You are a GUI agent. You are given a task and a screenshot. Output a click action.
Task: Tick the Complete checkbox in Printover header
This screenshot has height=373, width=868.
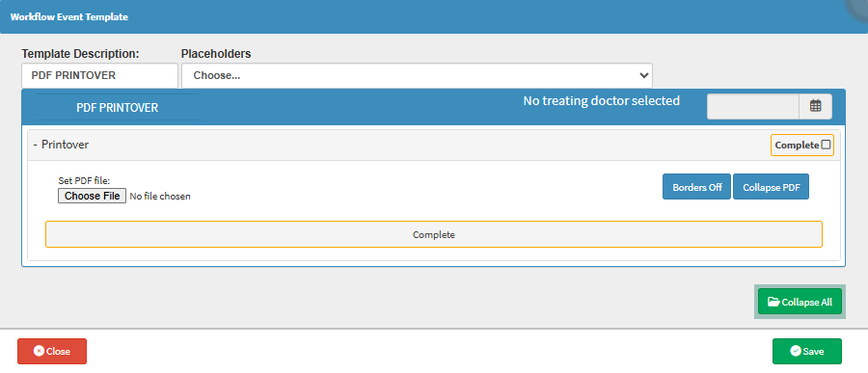(826, 145)
